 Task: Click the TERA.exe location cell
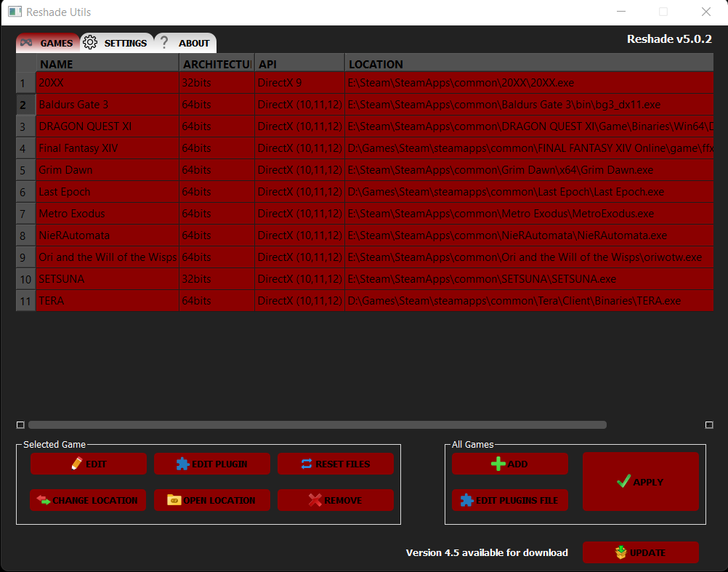(529, 301)
